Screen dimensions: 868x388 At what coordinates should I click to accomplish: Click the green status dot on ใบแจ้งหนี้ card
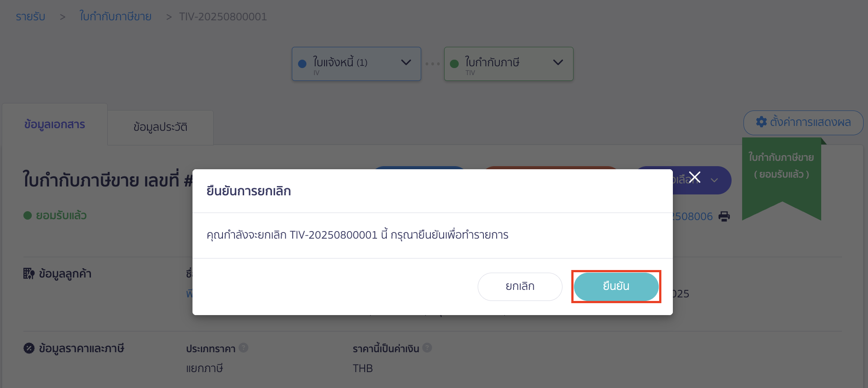[x=302, y=63]
